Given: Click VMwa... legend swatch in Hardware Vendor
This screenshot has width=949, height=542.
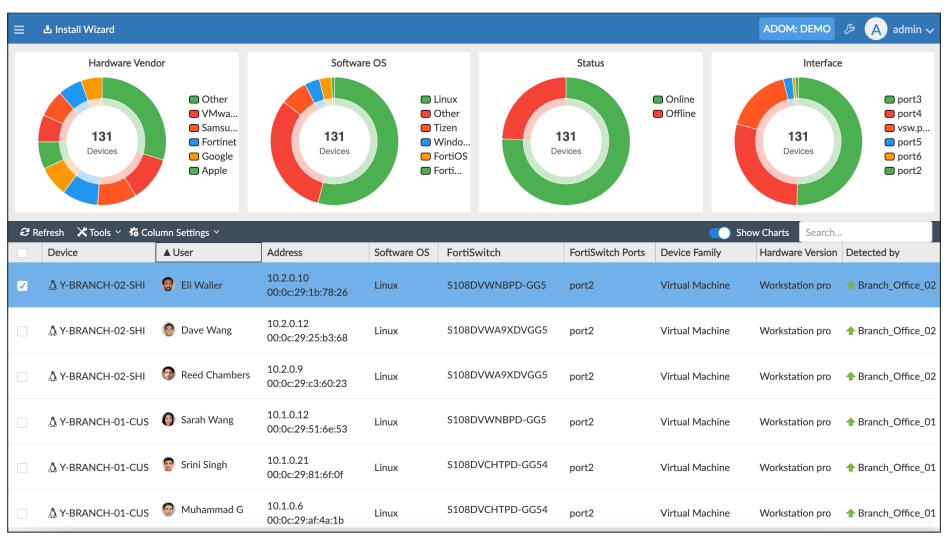Looking at the screenshot, I should [x=194, y=114].
